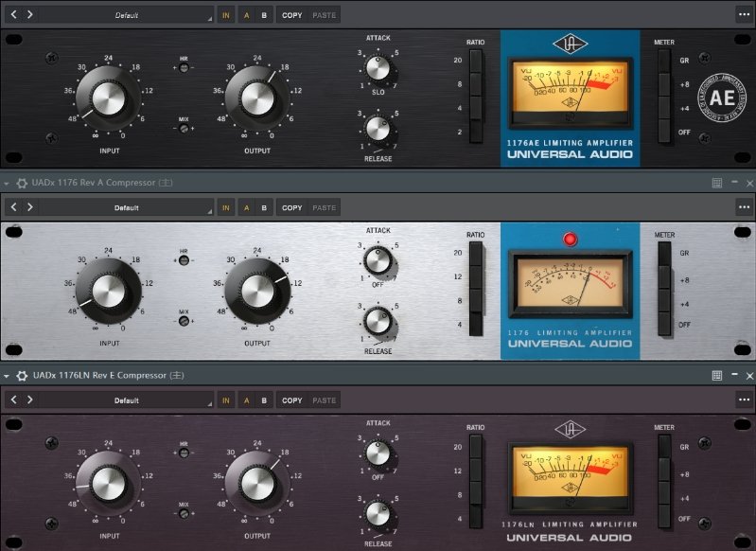Go to next preset in 1176AE plugin
The height and width of the screenshot is (551, 756).
(x=30, y=14)
